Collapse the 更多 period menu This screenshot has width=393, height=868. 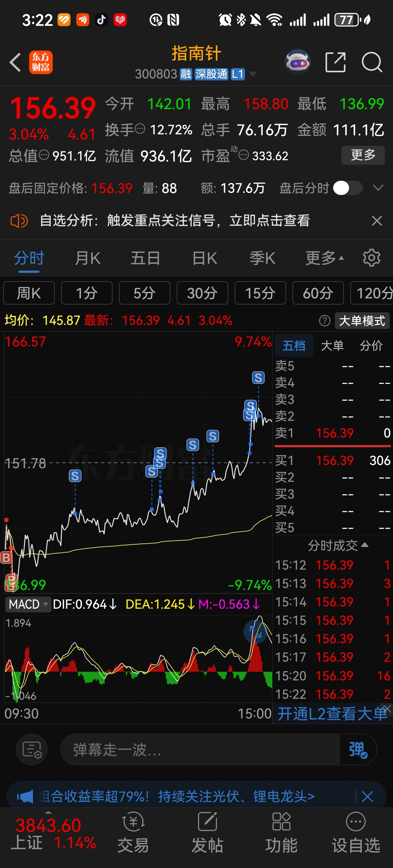[x=325, y=258]
